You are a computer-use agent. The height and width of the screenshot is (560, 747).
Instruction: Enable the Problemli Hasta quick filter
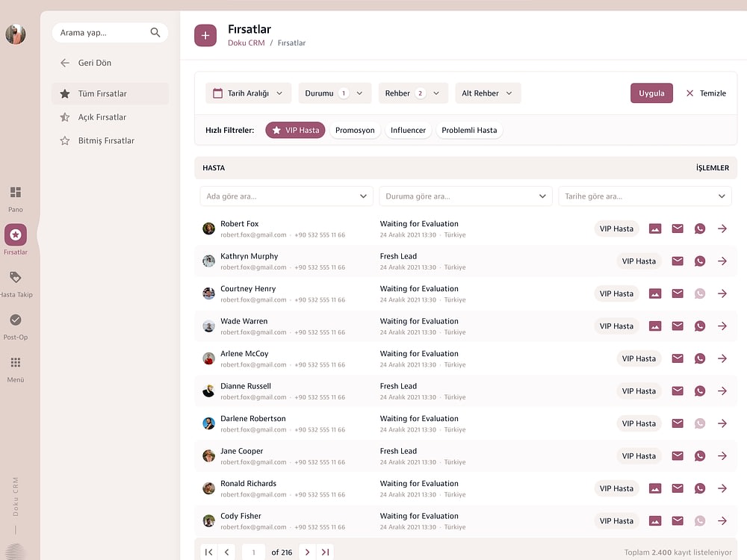[x=469, y=130]
